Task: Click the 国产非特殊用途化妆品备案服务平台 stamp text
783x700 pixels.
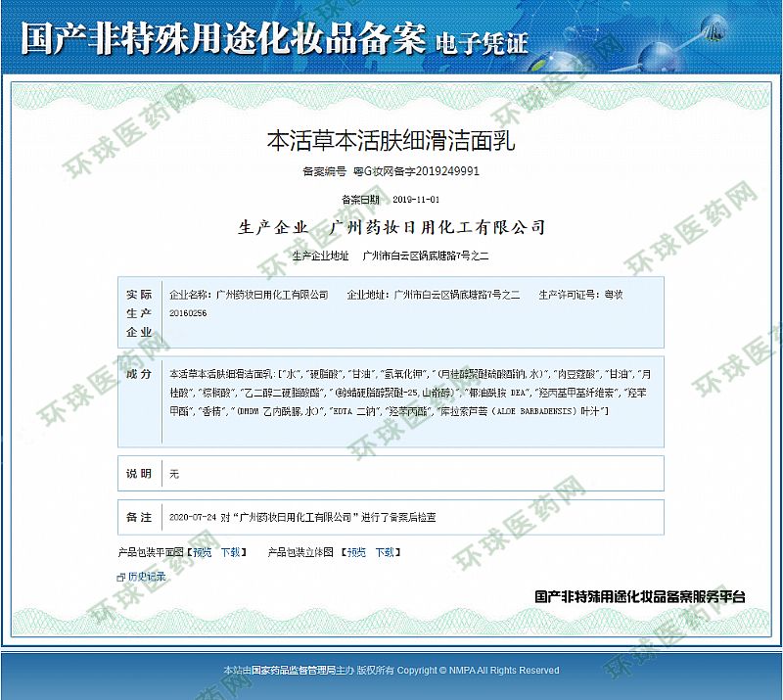Action: (x=640, y=596)
